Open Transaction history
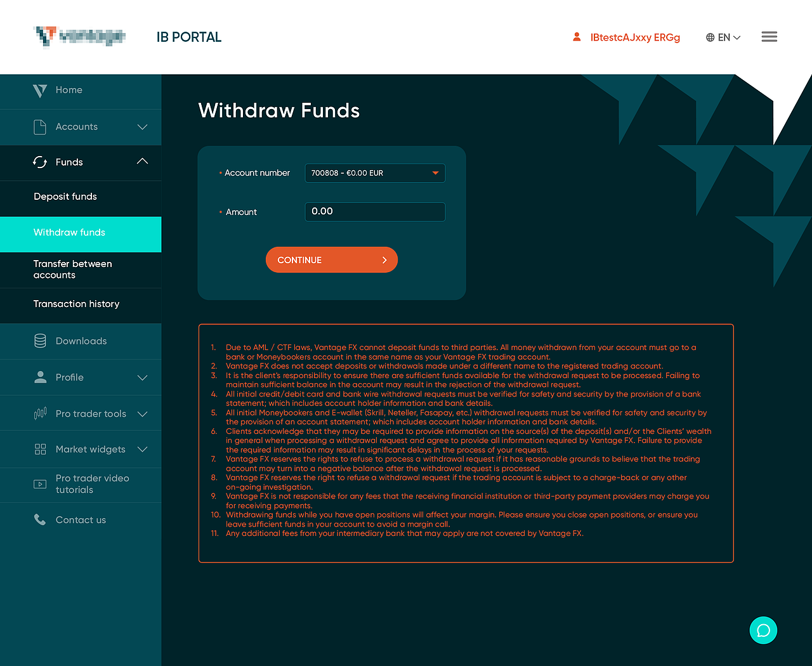The image size is (812, 666). pos(81,306)
